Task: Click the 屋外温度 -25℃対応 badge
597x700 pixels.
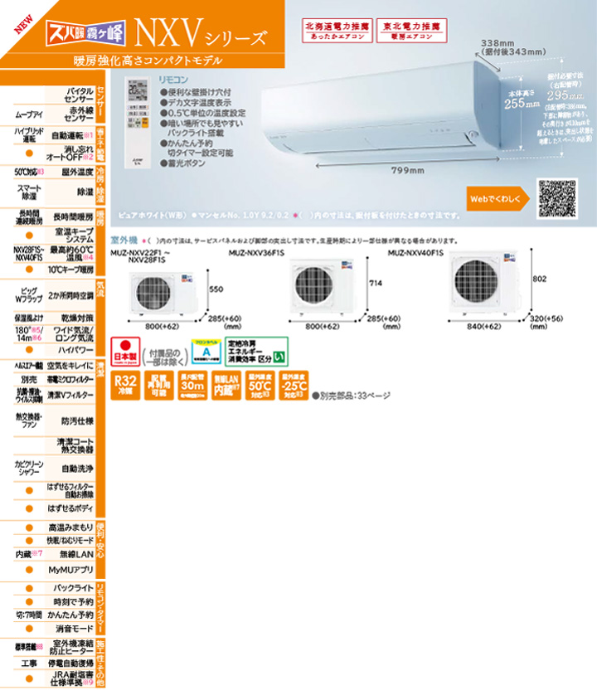Action: tap(294, 385)
